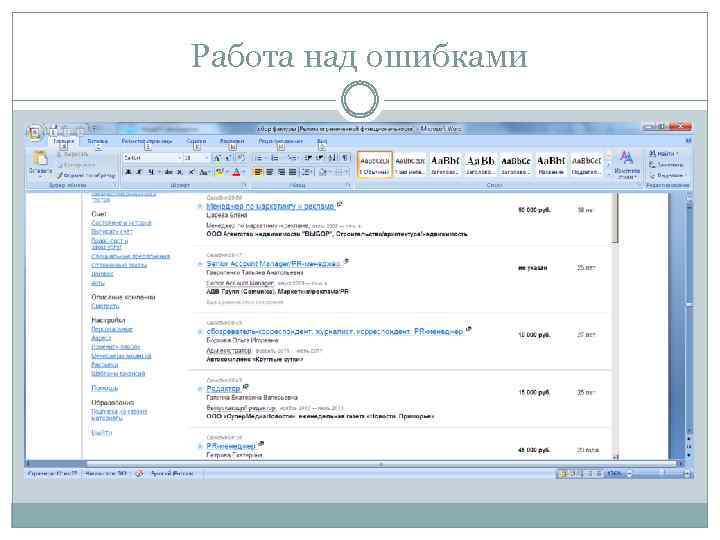Open the Change Styles button
The image size is (720, 540).
(x=627, y=165)
